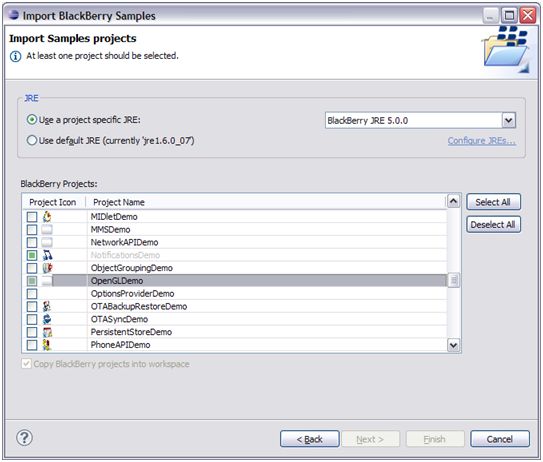
Task: Select the OTASyncDemo project name
Action: 119,319
